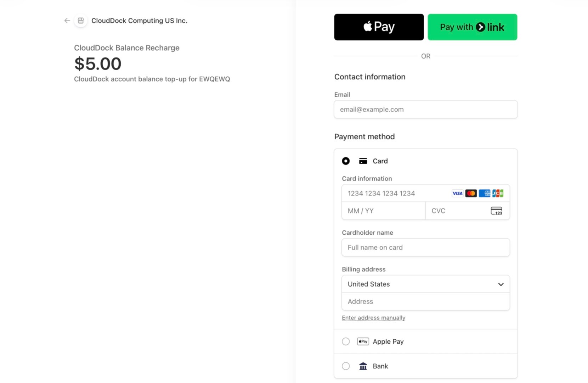Choose the Bank payment radio button

tap(346, 366)
